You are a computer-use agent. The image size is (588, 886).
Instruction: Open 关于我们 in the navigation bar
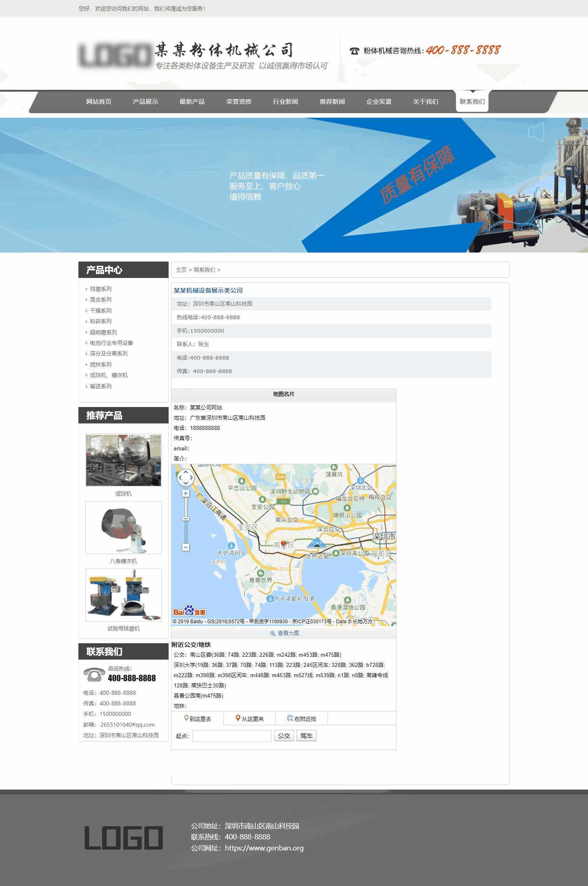coord(425,102)
